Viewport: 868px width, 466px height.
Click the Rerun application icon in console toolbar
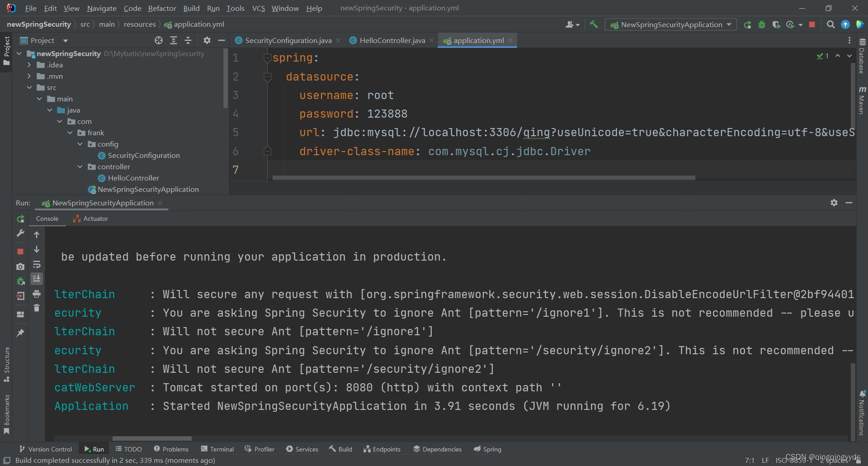pyautogui.click(x=20, y=219)
